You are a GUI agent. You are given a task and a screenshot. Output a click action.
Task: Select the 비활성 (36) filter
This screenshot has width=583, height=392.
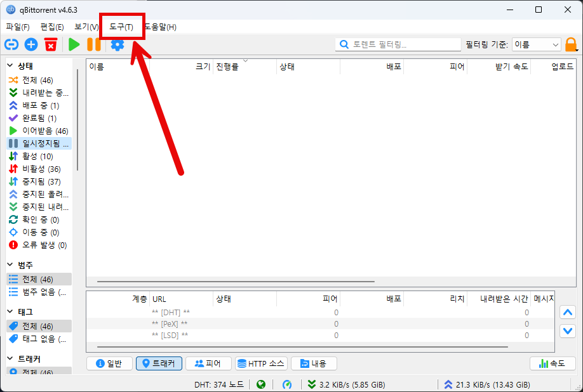tap(39, 169)
